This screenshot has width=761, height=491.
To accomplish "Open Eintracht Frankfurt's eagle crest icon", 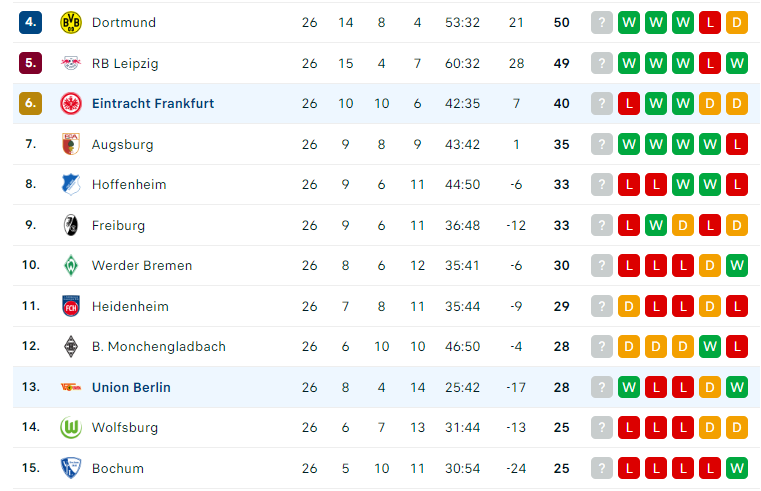I will [x=71, y=103].
